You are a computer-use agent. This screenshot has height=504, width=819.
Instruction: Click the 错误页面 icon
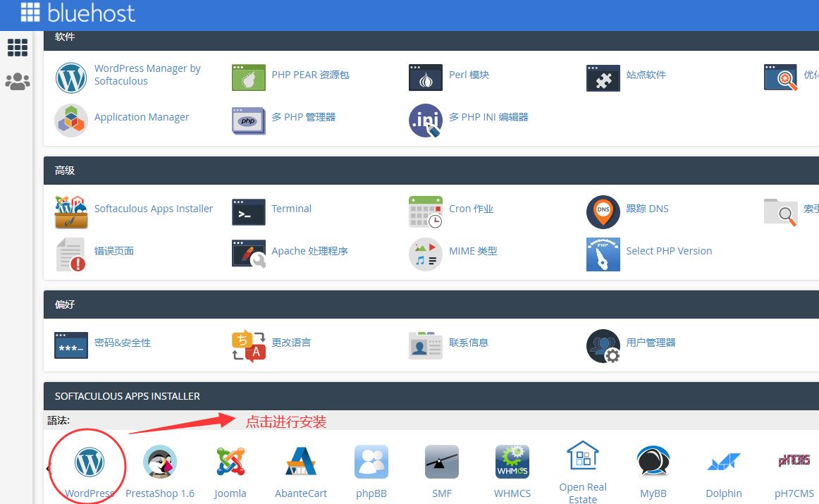pos(71,254)
